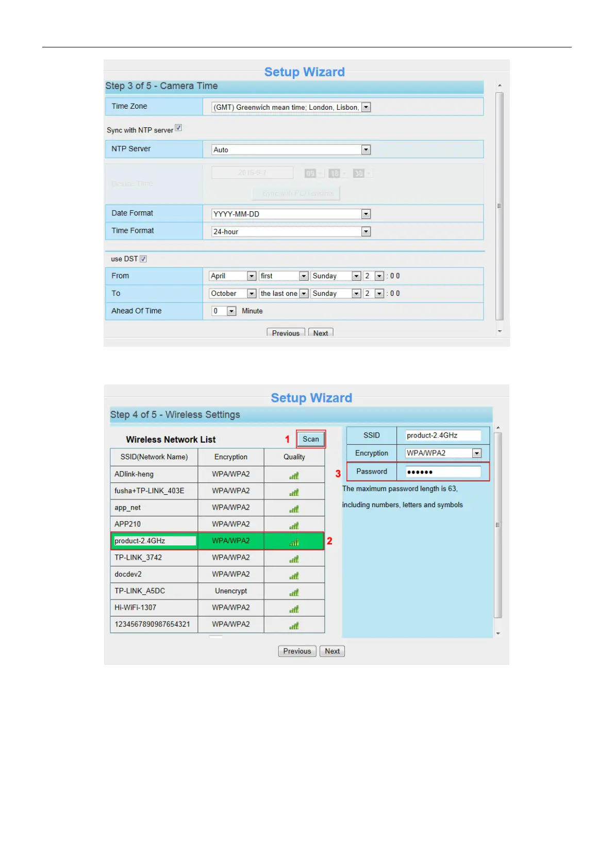Click the wireless Password field
Image resolution: width=614 pixels, height=868 pixels.
(x=443, y=472)
